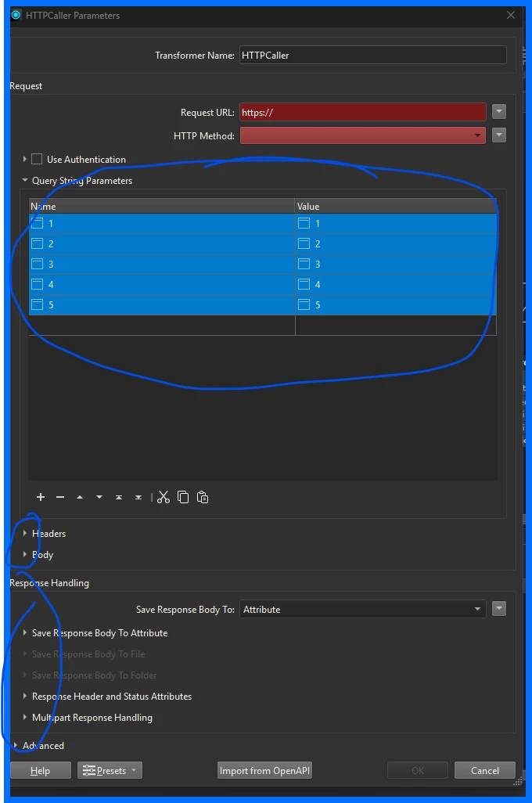Open Request URL options arrow menu

pos(498,112)
